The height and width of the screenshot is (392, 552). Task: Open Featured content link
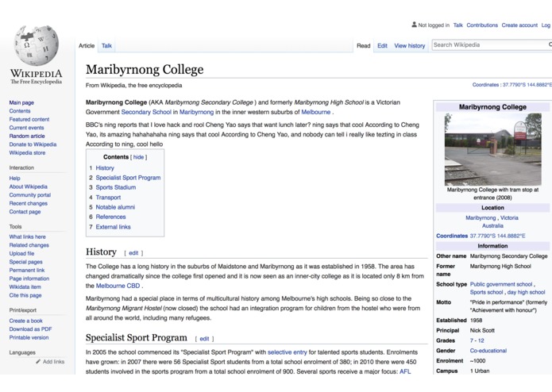point(29,119)
